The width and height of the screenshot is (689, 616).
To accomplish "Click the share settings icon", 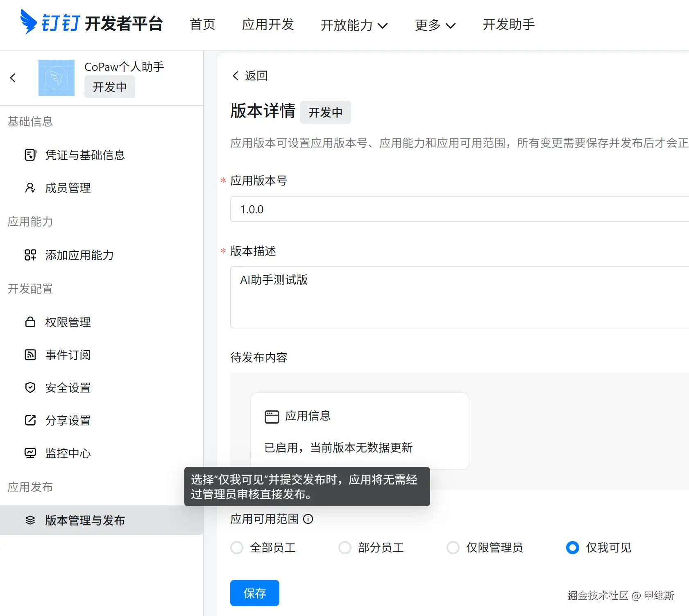I will [30, 420].
